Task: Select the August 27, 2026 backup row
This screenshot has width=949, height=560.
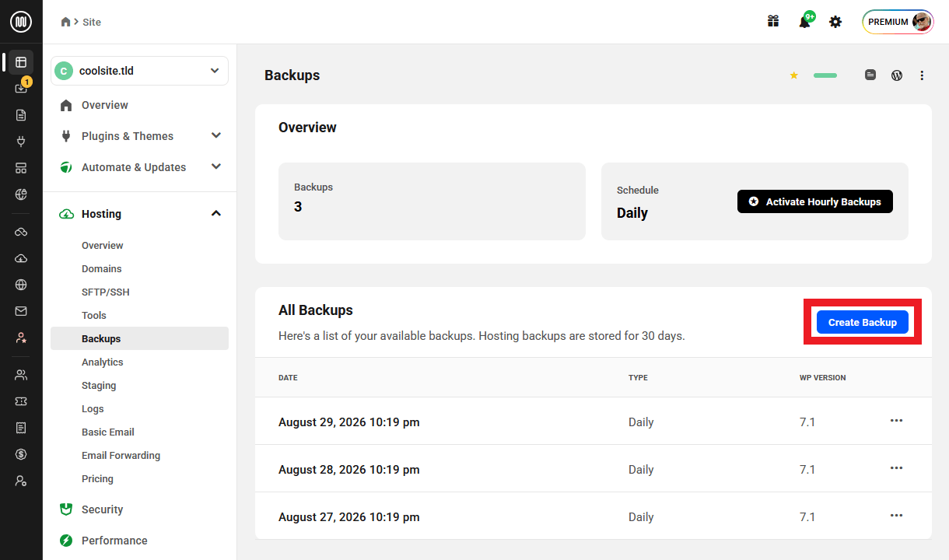Action: tap(594, 516)
